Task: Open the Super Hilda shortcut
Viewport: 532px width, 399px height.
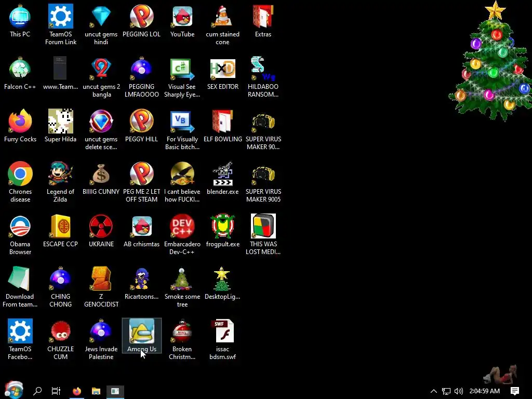Action: pyautogui.click(x=60, y=126)
